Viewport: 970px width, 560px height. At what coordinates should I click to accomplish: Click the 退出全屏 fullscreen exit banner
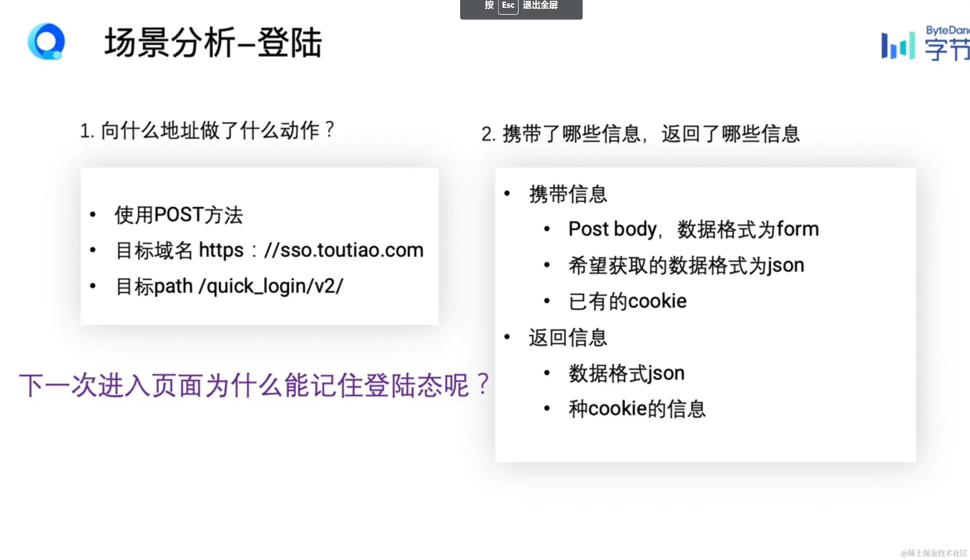(x=540, y=6)
